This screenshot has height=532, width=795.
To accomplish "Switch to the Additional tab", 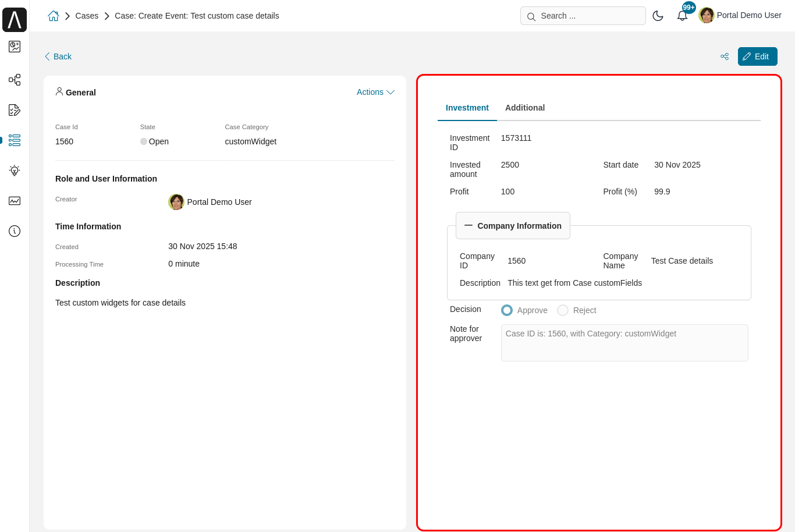I will click(525, 108).
